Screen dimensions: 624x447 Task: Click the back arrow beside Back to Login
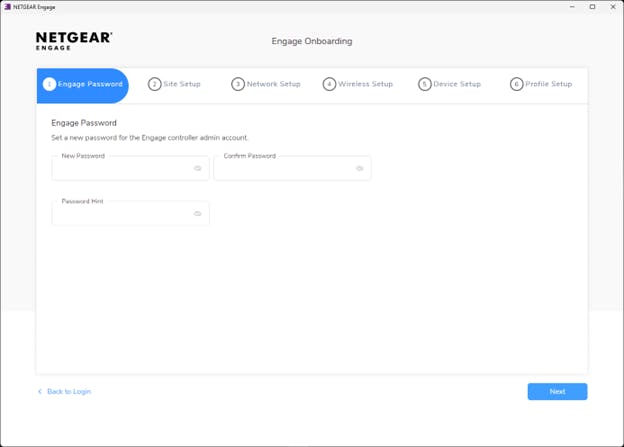point(40,391)
